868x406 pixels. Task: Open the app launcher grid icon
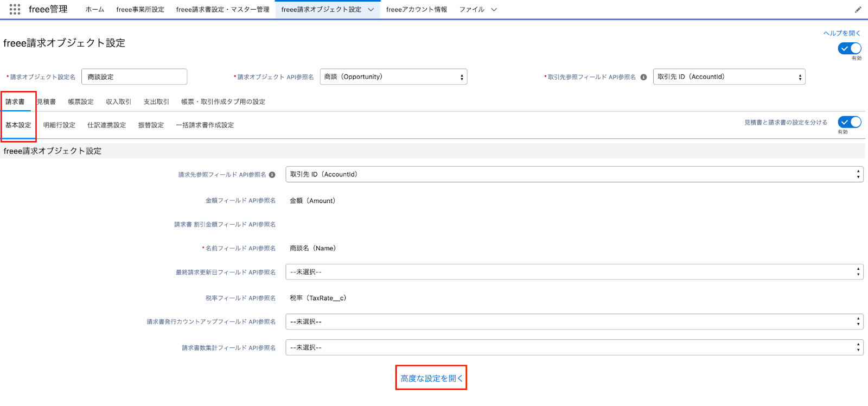(15, 9)
